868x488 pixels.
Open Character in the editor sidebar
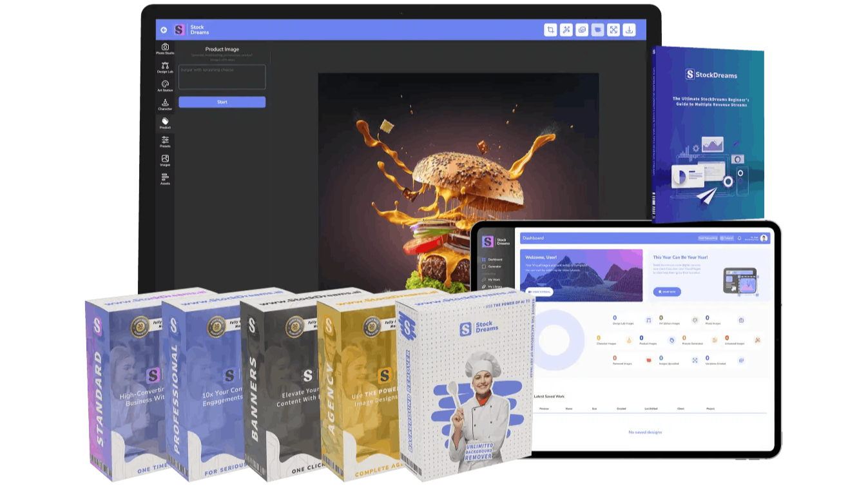(x=165, y=104)
